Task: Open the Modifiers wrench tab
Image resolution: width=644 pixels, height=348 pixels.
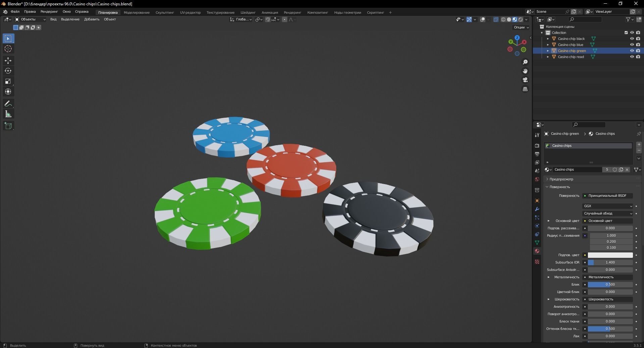Action: [537, 209]
